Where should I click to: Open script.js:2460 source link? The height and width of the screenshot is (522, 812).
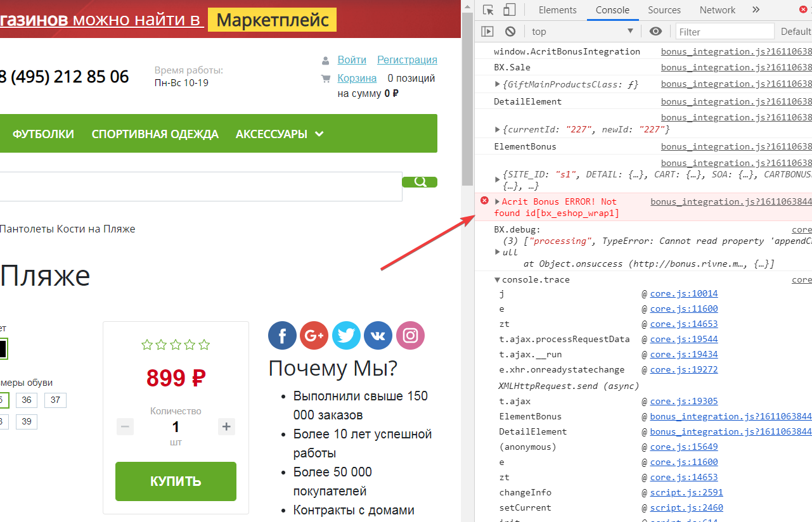686,507
